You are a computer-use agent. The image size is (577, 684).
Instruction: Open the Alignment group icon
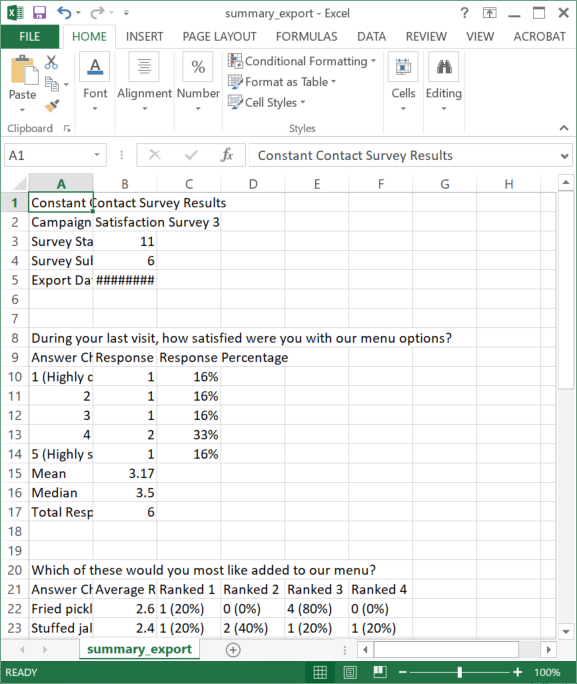(x=144, y=66)
